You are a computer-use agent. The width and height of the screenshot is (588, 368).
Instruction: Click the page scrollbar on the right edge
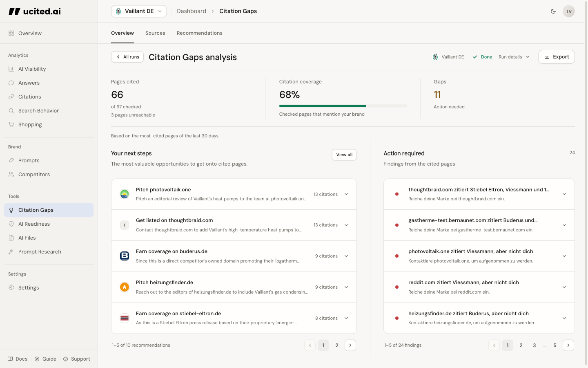click(586, 184)
